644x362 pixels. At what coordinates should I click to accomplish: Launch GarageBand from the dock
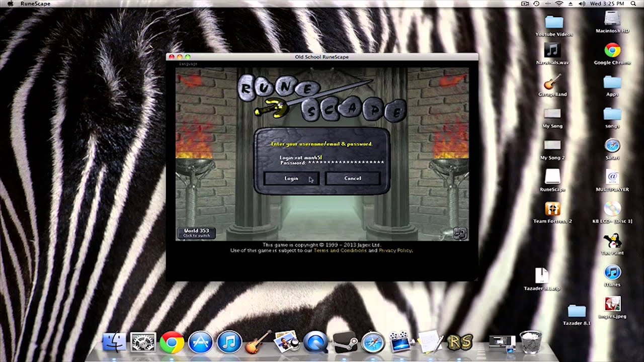point(258,342)
